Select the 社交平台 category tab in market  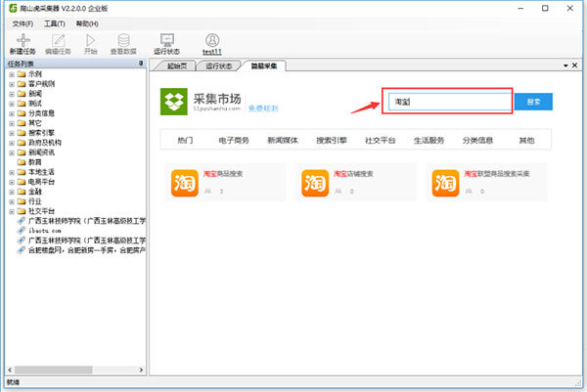[x=381, y=140]
